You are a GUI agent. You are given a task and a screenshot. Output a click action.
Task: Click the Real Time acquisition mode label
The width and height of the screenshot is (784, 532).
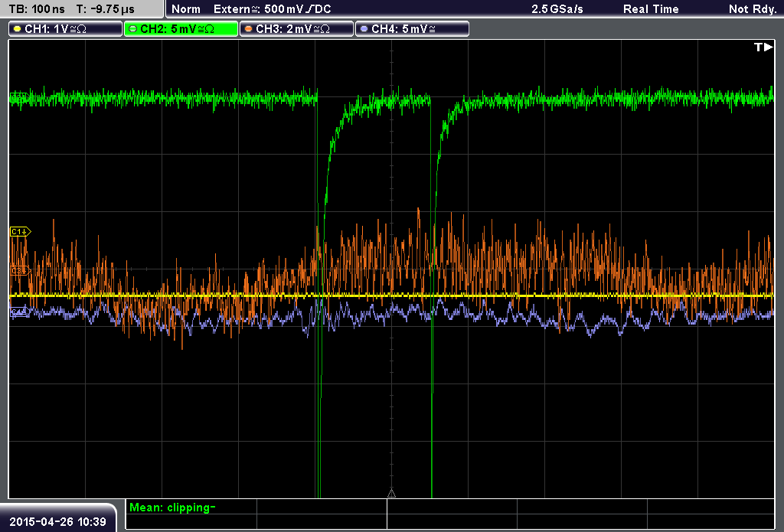(x=651, y=9)
